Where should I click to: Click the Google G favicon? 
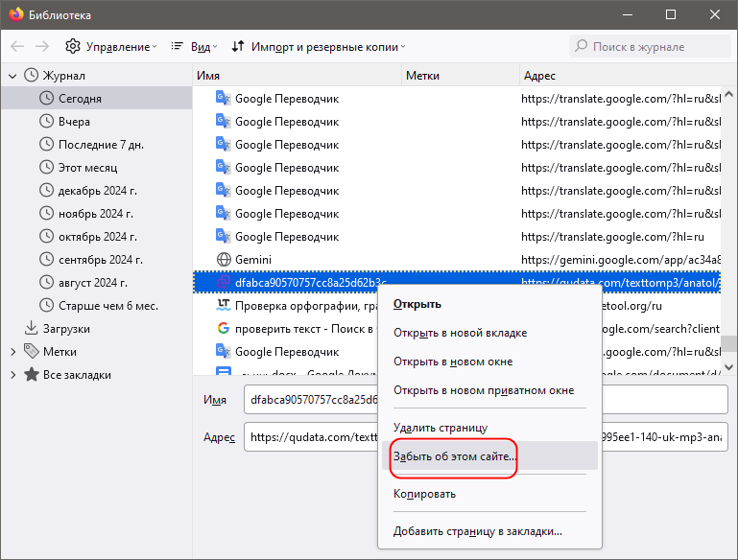click(x=223, y=328)
